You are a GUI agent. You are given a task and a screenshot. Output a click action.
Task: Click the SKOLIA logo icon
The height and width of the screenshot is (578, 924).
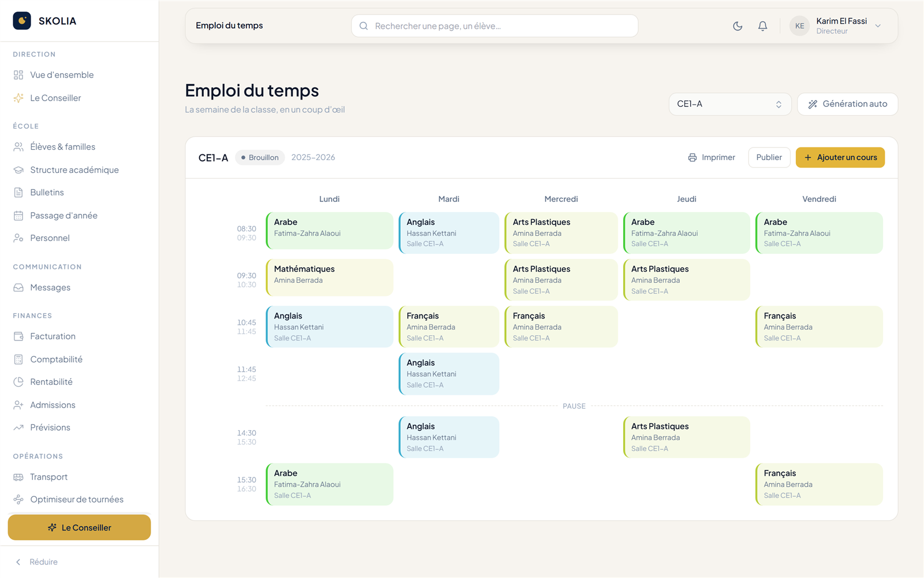tap(22, 21)
